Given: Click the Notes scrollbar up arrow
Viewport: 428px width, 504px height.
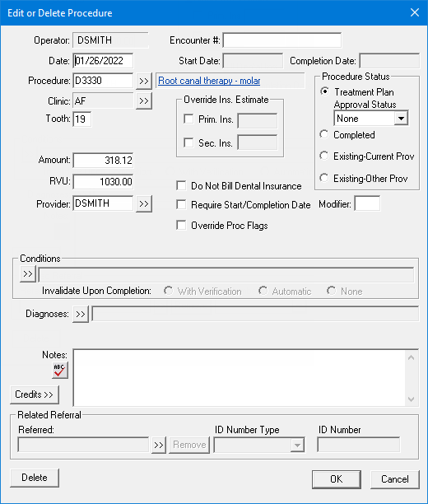Looking at the screenshot, I should pos(411,357).
